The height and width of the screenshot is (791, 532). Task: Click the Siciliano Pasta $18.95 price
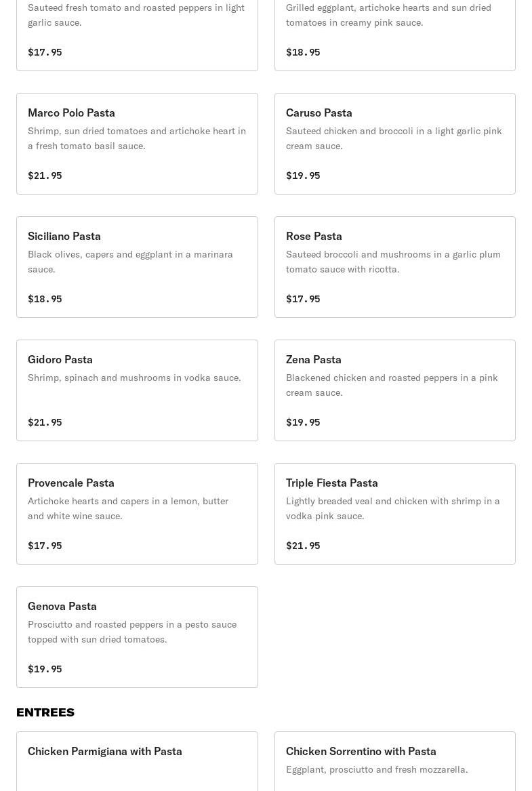[x=45, y=299]
